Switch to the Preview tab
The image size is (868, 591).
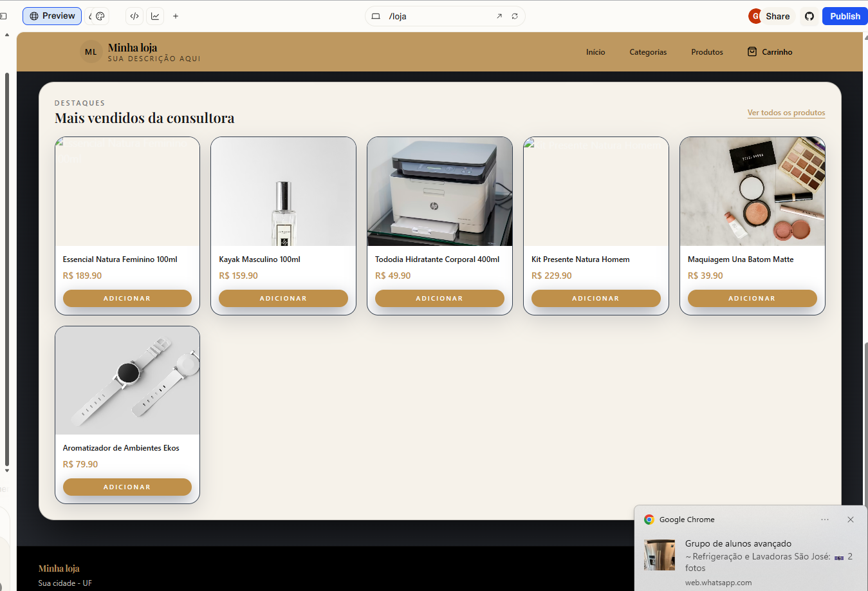pos(52,16)
